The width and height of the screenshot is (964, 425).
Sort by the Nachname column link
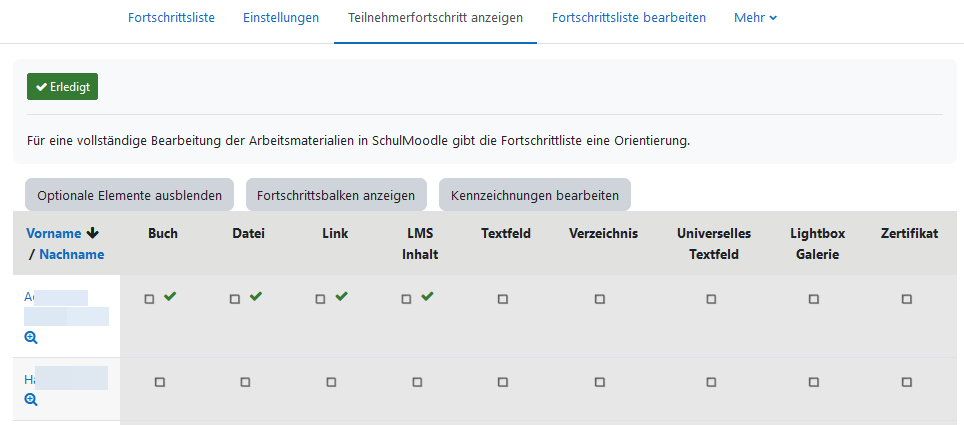point(71,254)
